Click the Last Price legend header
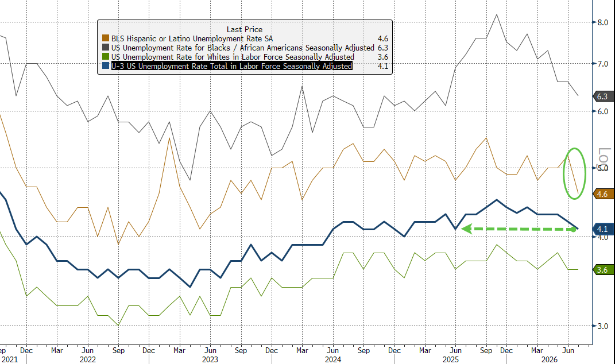615x364 pixels. (x=245, y=29)
